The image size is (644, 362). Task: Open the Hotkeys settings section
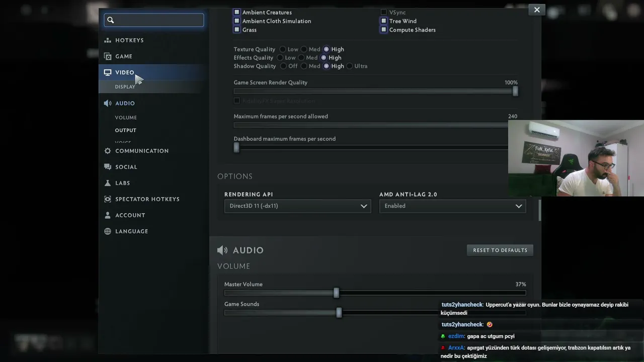coord(129,40)
